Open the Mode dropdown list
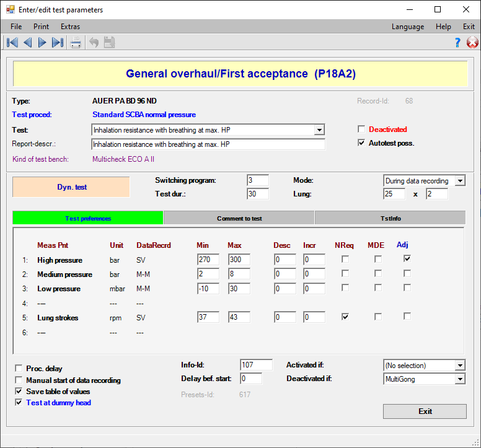This screenshot has height=448, width=481. [x=459, y=181]
